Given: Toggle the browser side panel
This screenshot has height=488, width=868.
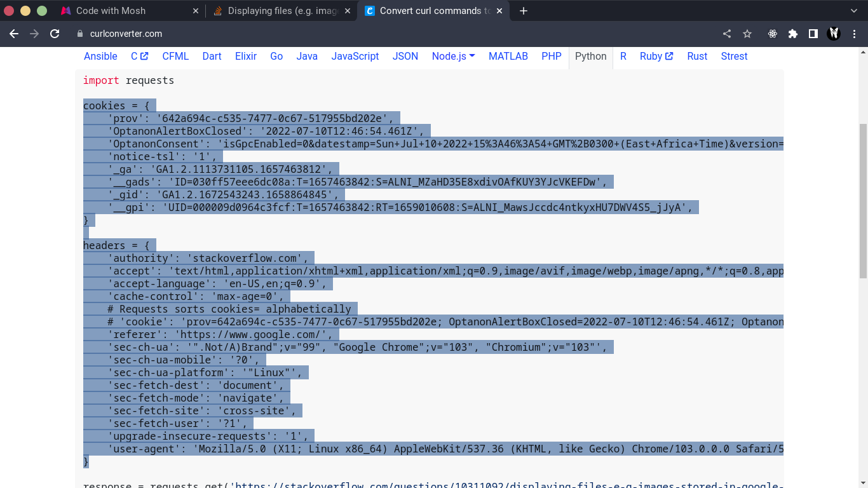Looking at the screenshot, I should click(x=813, y=34).
